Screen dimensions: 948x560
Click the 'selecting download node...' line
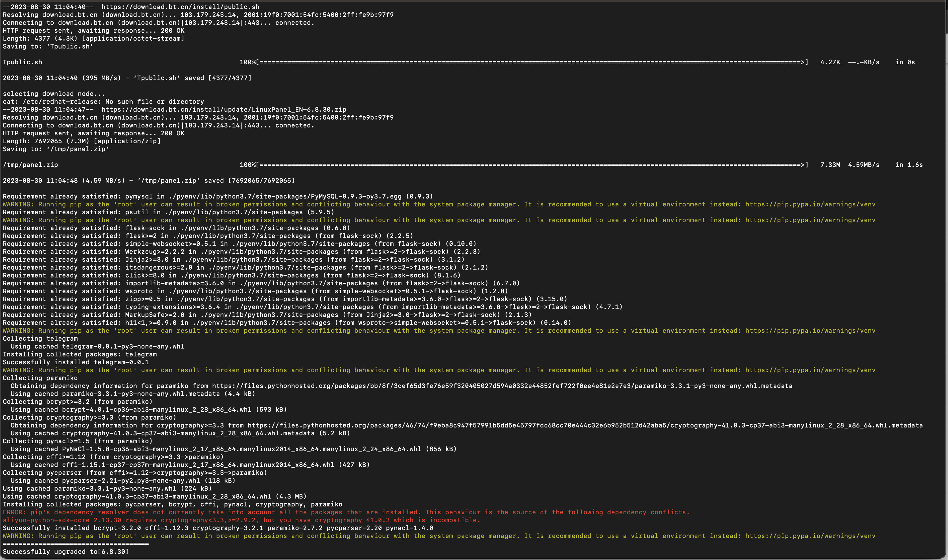[x=54, y=94]
